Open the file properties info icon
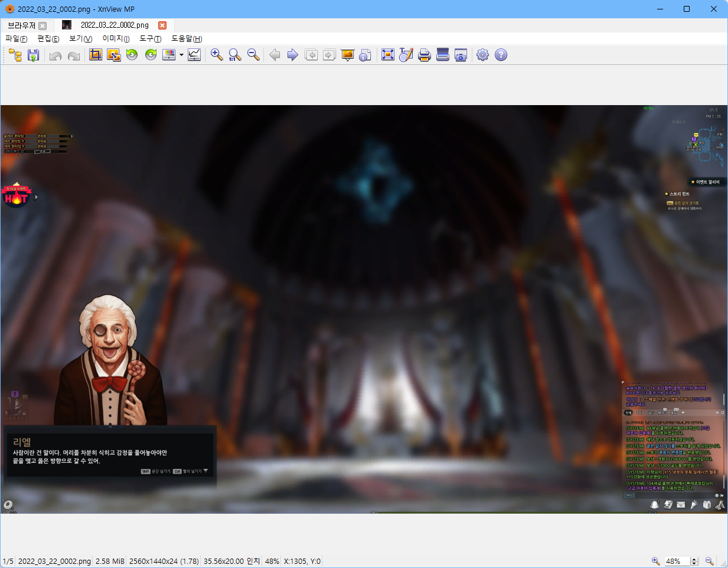 pyautogui.click(x=365, y=55)
